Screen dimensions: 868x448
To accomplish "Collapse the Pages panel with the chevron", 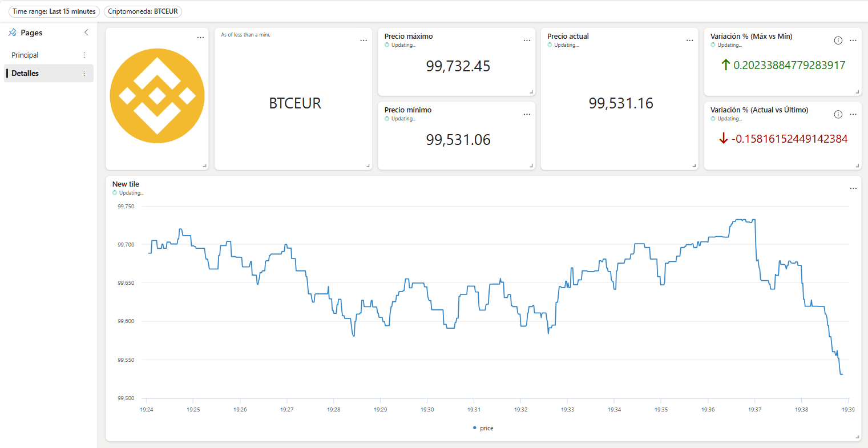I will [x=86, y=33].
